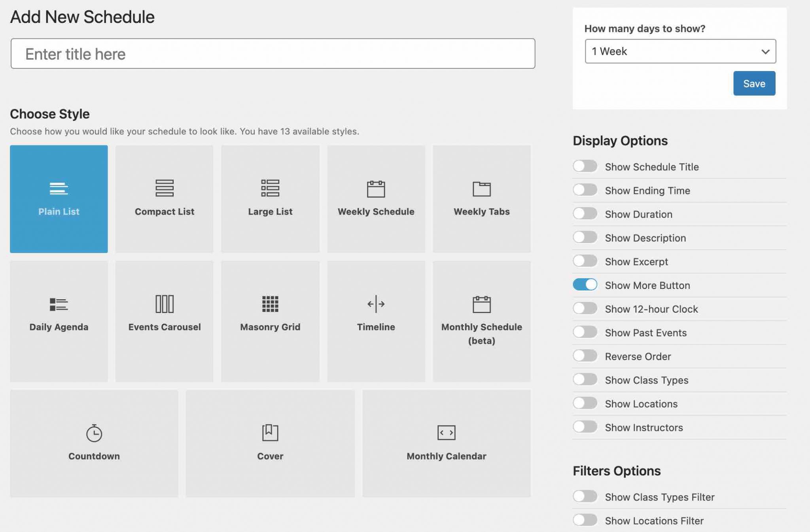Enable Show Class Types Filter toggle
810x532 pixels.
tap(585, 496)
